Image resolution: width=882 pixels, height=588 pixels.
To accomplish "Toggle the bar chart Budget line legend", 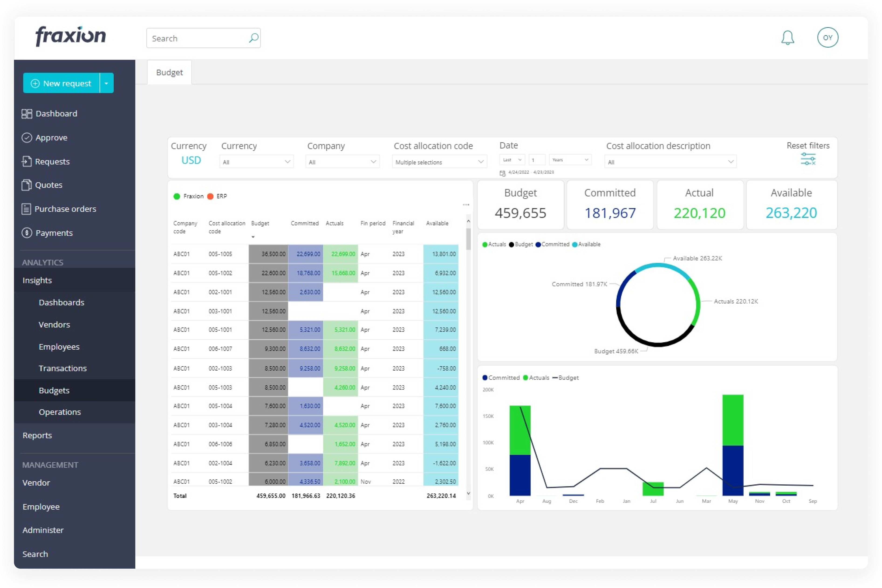I will (x=565, y=378).
